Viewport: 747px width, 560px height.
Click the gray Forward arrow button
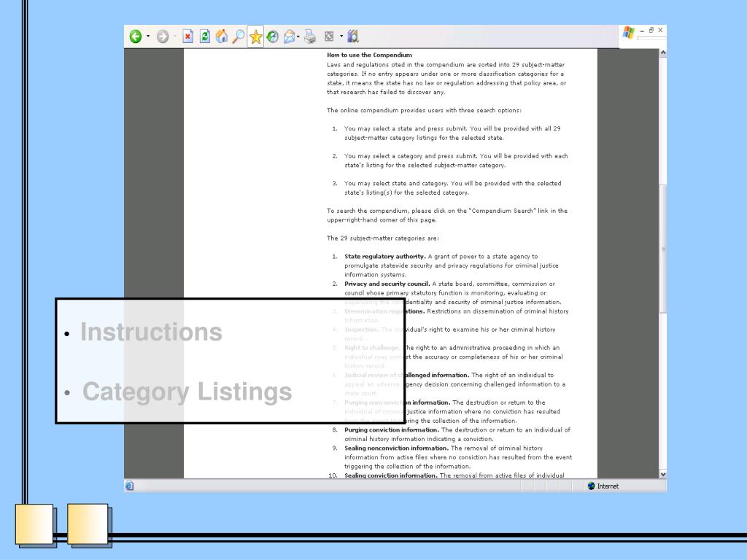tap(163, 36)
